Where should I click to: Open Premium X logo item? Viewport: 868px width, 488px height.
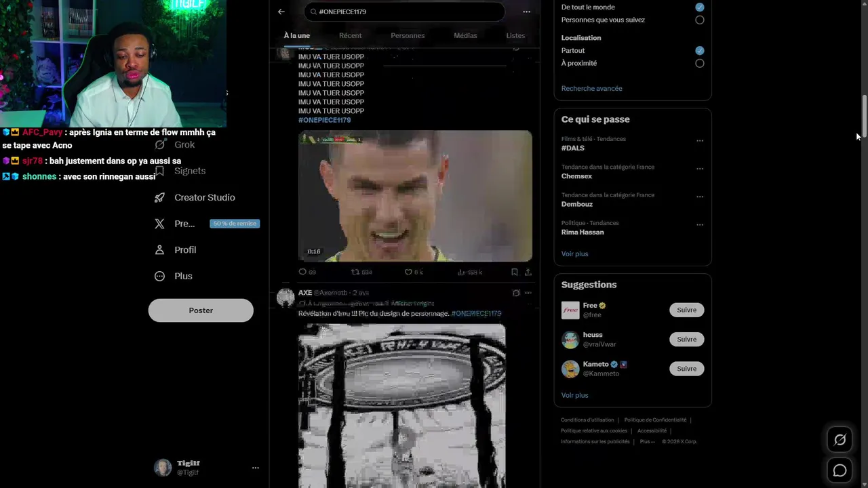[159, 224]
